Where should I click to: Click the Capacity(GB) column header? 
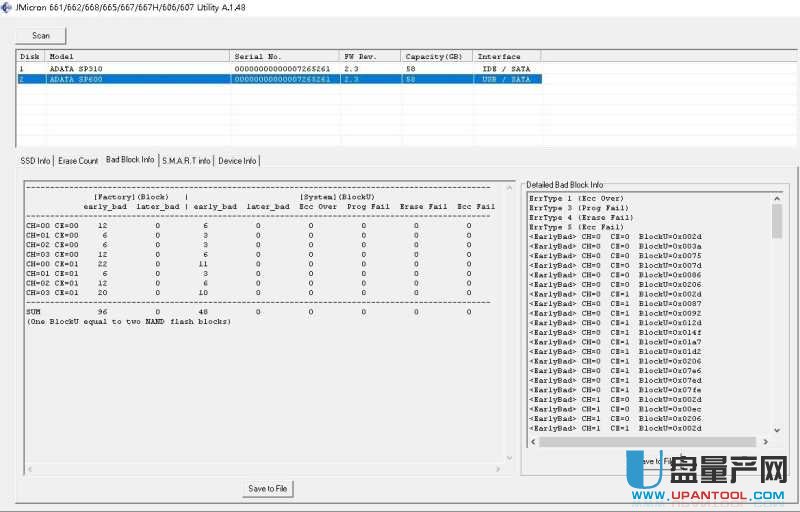point(436,57)
